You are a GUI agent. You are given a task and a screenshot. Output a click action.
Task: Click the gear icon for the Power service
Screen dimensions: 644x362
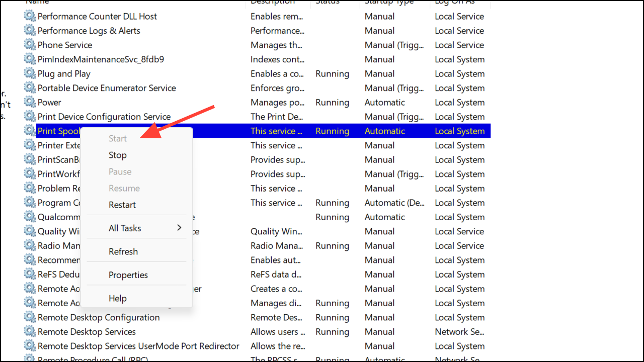(x=30, y=102)
